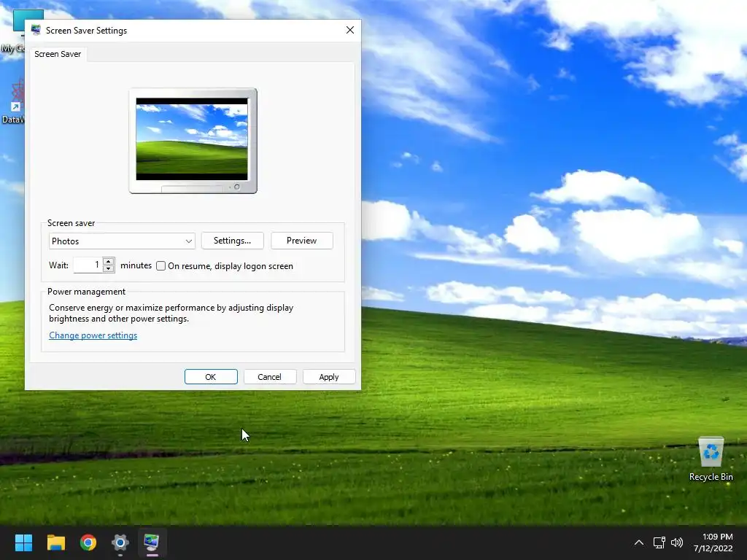Select the DataV desktop shortcut icon
The width and height of the screenshot is (747, 560).
13,101
